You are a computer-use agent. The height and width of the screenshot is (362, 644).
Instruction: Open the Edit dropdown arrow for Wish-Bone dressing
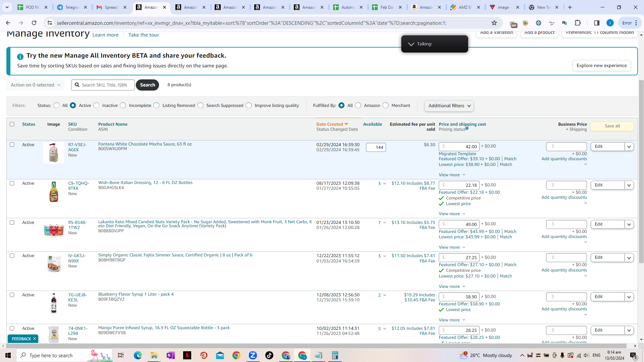click(x=629, y=185)
